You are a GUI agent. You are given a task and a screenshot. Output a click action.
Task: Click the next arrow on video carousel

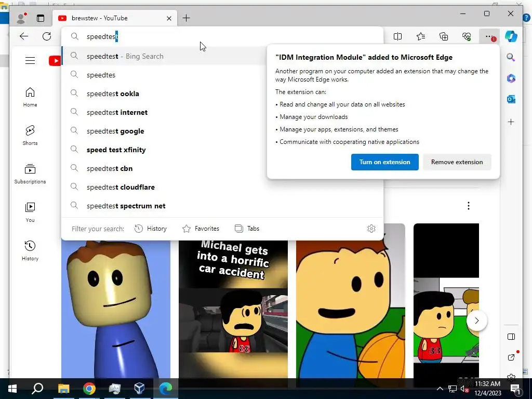tap(477, 321)
